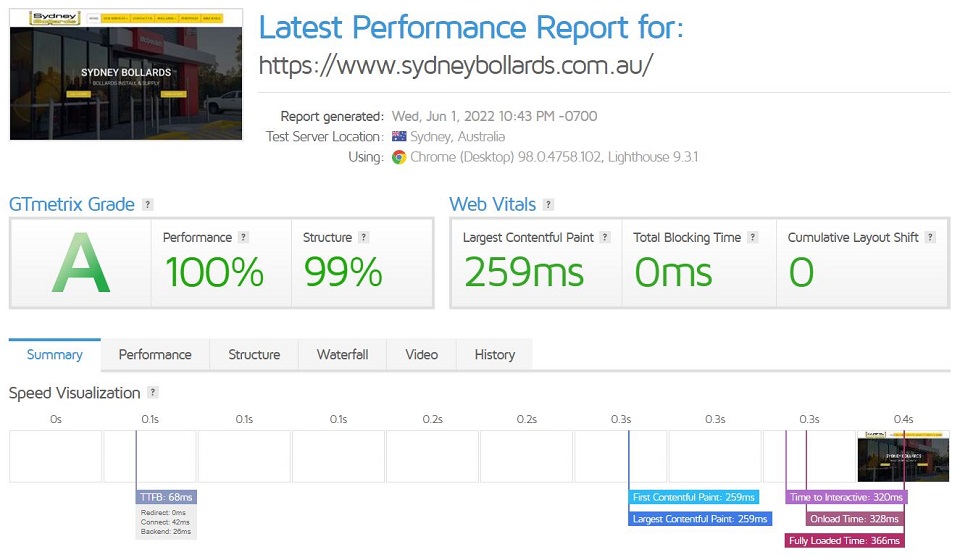This screenshot has width=960, height=560.
Task: Open the Structure tab
Action: [x=254, y=355]
